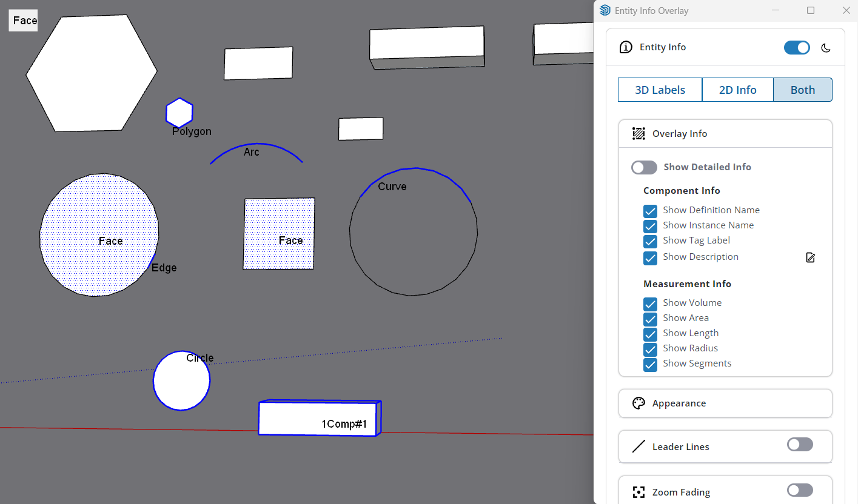Select the 1Comp#1 component in viewport
Image resolution: width=858 pixels, height=504 pixels.
tap(320, 418)
